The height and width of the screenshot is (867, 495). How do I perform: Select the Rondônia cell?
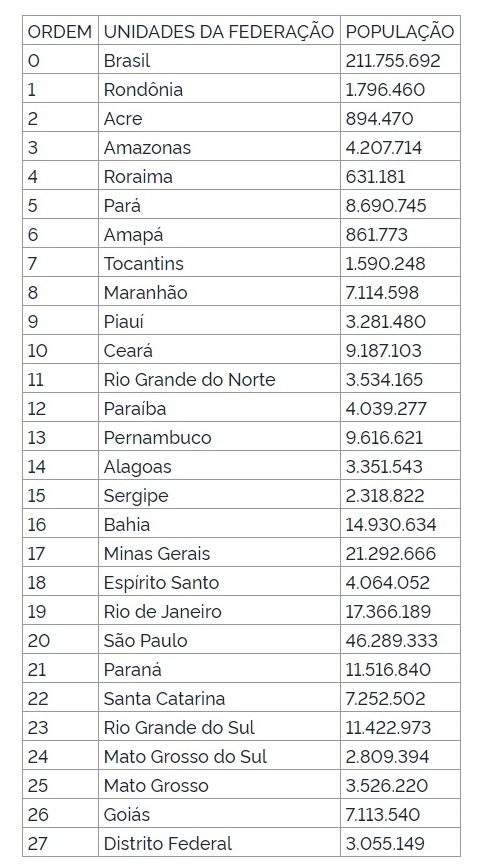click(219, 89)
